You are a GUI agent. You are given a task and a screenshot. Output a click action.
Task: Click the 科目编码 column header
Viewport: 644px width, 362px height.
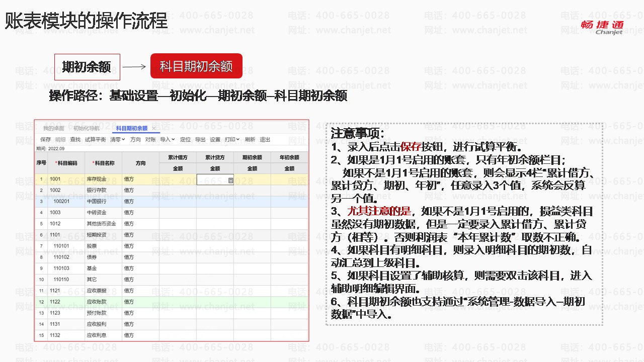[x=66, y=163]
